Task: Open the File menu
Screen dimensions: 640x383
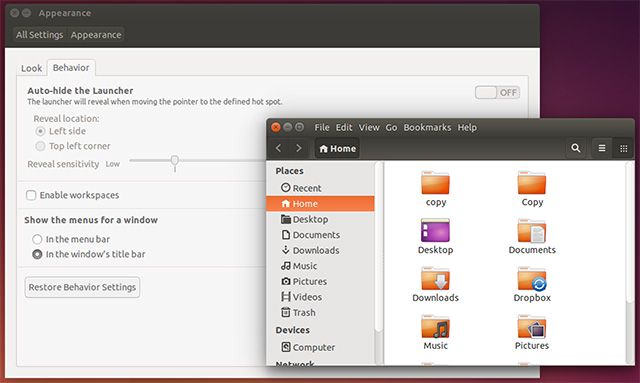Action: tap(322, 127)
